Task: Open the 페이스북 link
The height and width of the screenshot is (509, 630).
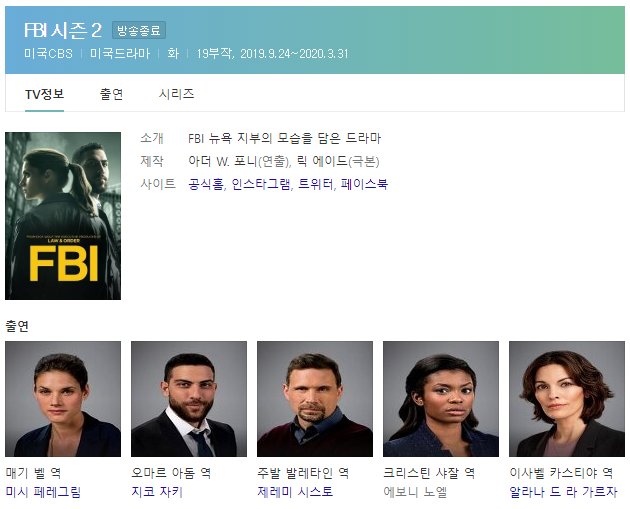Action: (364, 184)
